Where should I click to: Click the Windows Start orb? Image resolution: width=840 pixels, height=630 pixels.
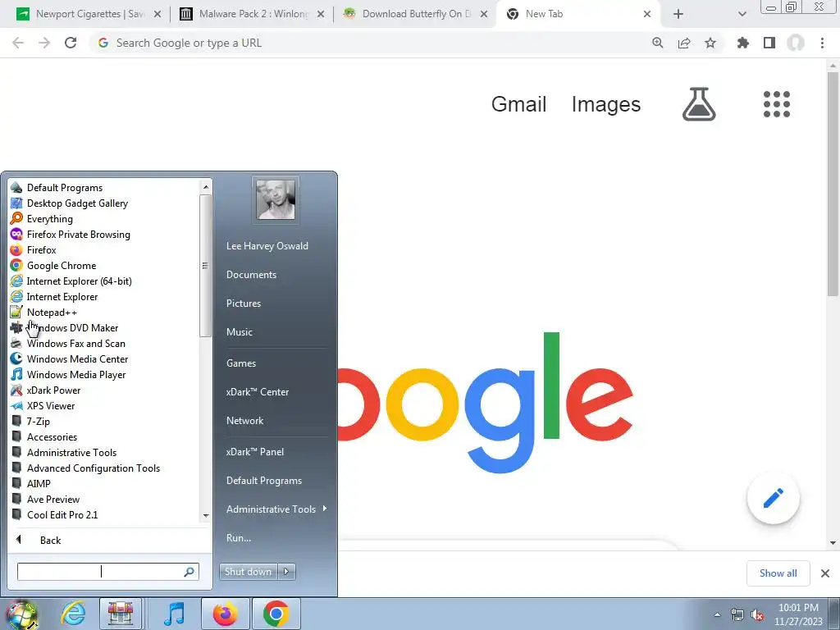[21, 615]
